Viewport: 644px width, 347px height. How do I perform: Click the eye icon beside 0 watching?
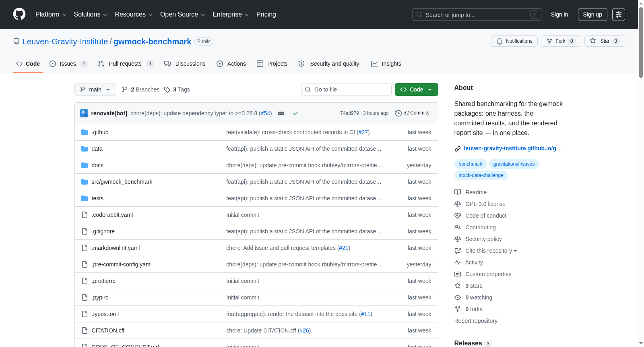click(458, 297)
